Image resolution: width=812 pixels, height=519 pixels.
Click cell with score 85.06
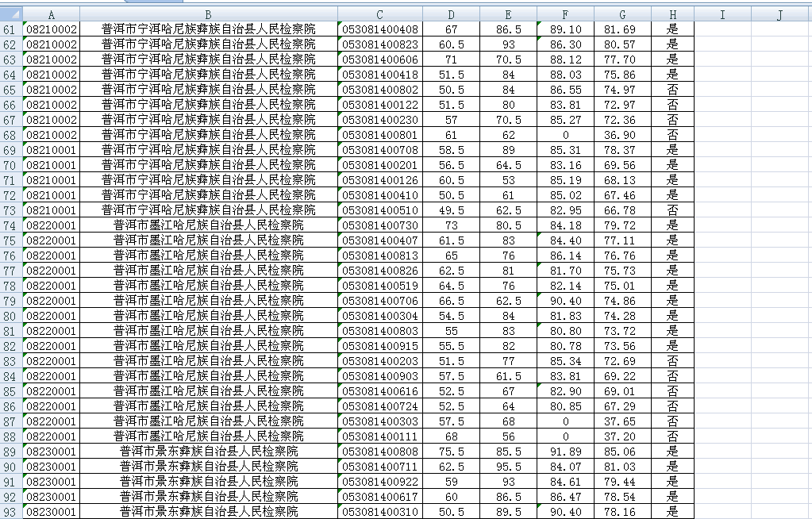(x=622, y=452)
